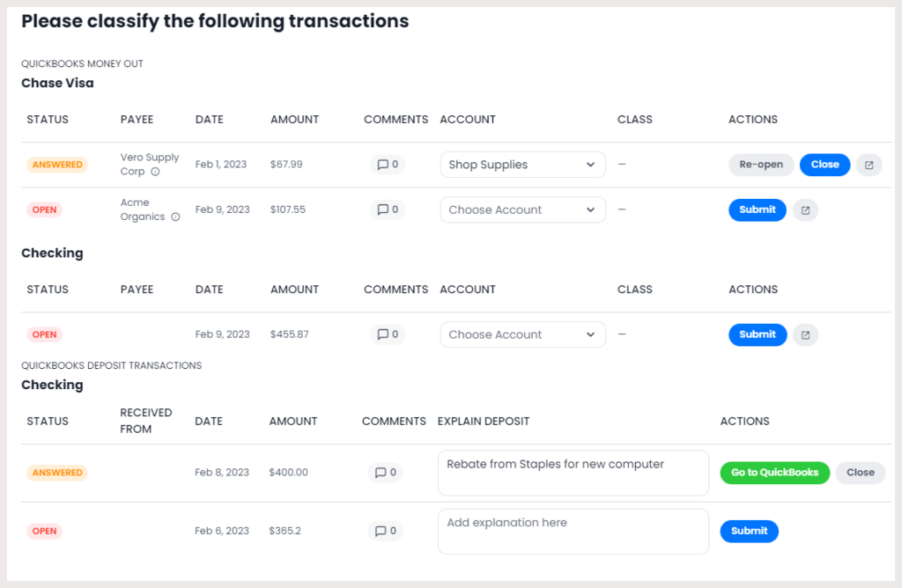
Task: Open comments bubble for $67.99 transaction
Action: point(388,165)
